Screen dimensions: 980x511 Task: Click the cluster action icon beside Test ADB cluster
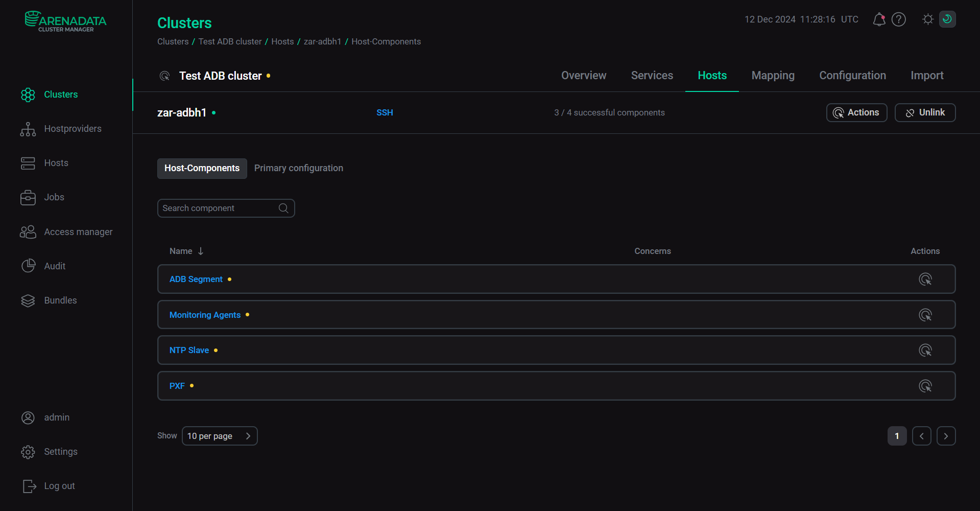(164, 76)
